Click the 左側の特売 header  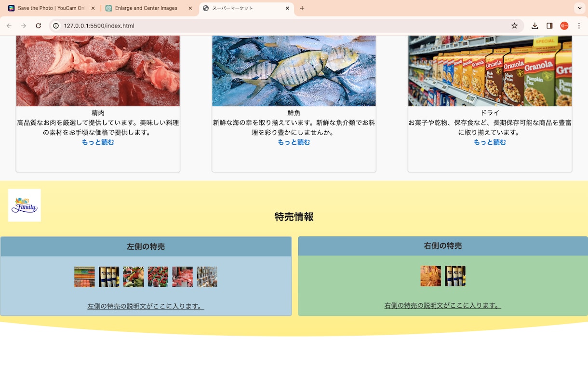click(146, 246)
